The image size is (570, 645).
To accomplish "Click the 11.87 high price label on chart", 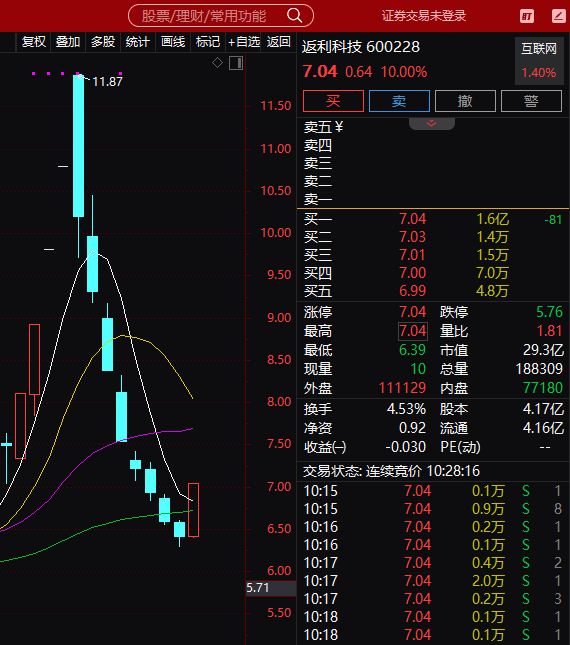I will click(107, 81).
